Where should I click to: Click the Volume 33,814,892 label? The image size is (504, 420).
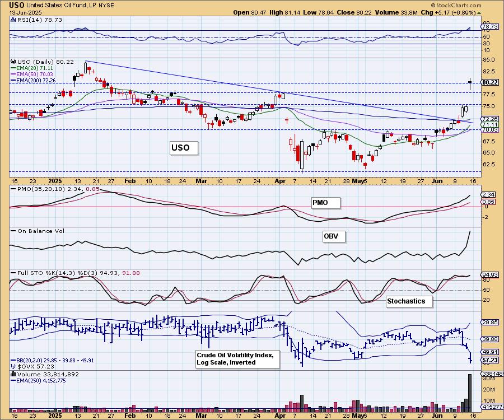46,375
